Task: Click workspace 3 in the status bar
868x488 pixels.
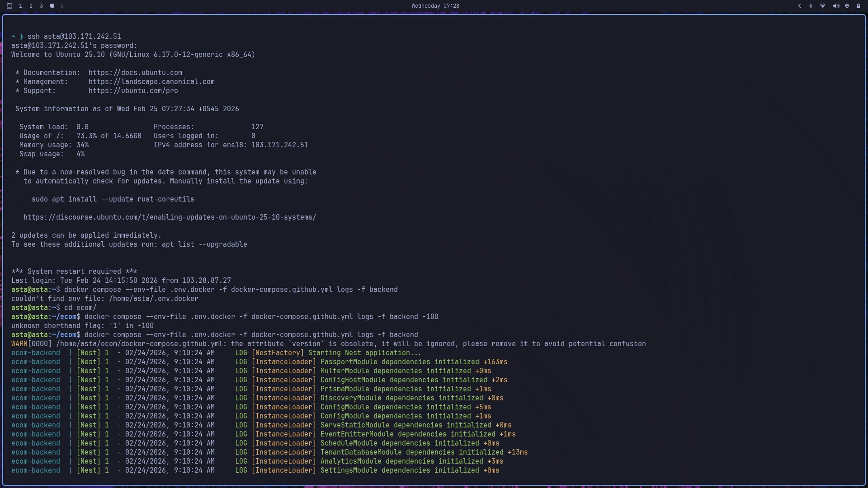Action: 41,6
